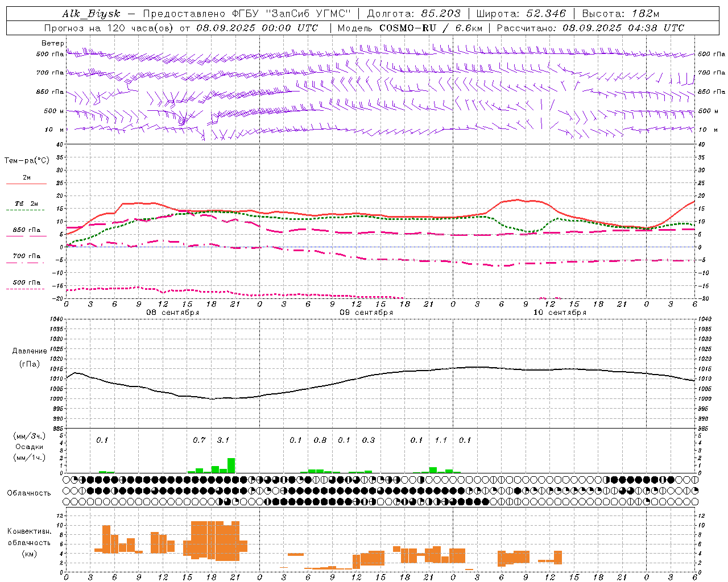
Task: Click the 500 гПа temperature legend entry
Action: 26,282
